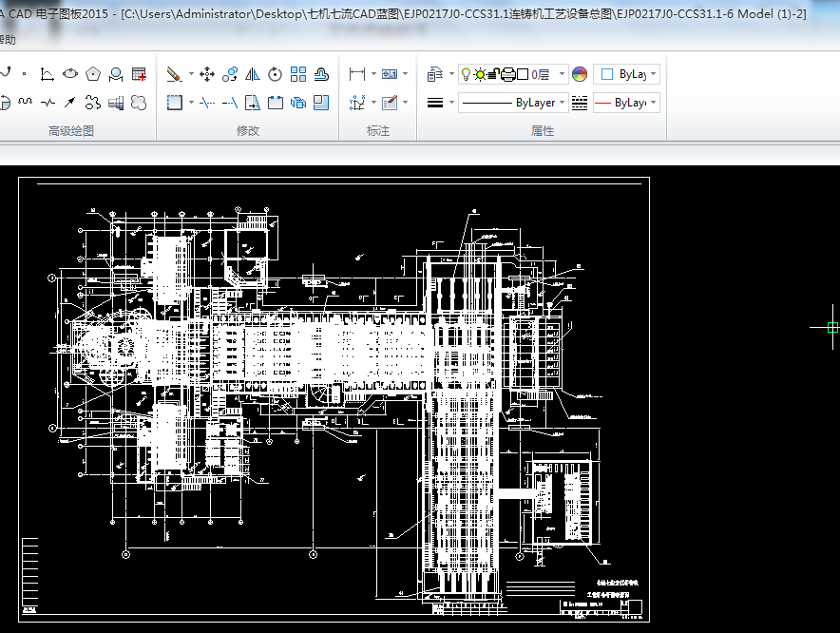Open the ByLayer color dropdown

[x=653, y=74]
